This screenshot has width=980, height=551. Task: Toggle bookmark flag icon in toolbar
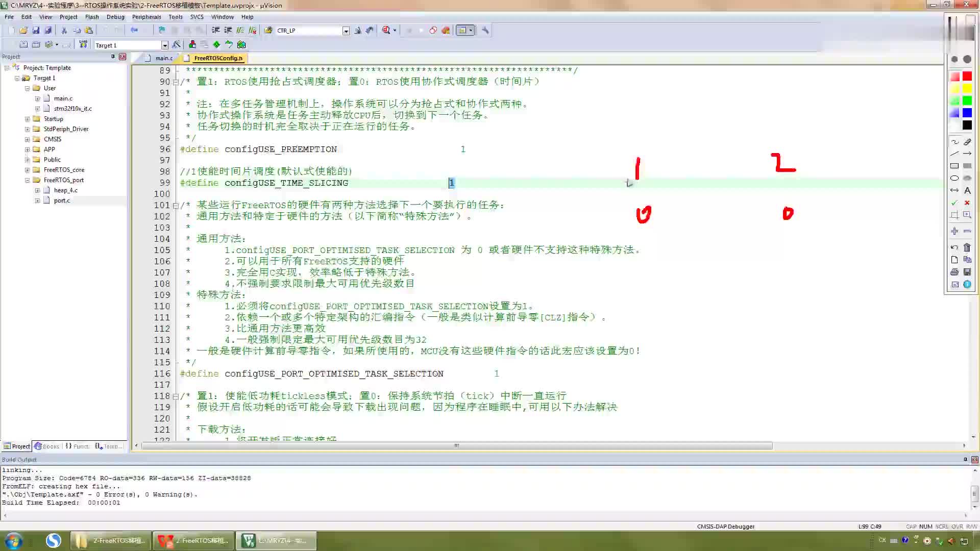[x=162, y=31]
